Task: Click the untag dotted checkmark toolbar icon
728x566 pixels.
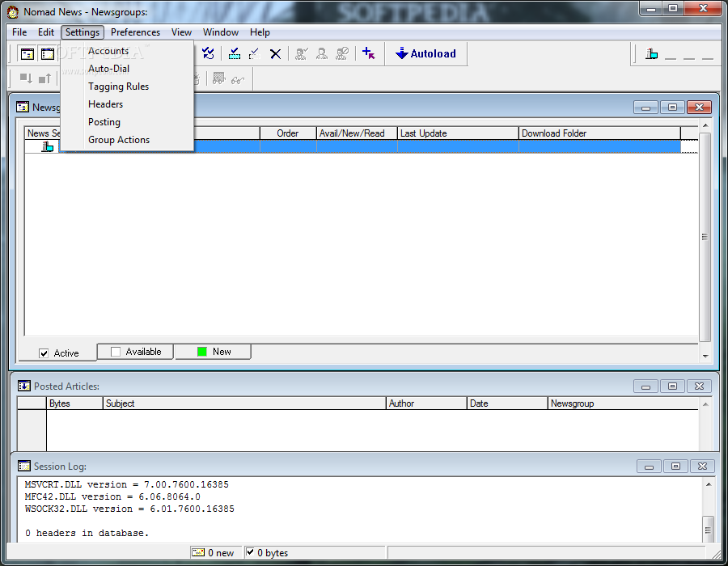Action: pos(255,54)
